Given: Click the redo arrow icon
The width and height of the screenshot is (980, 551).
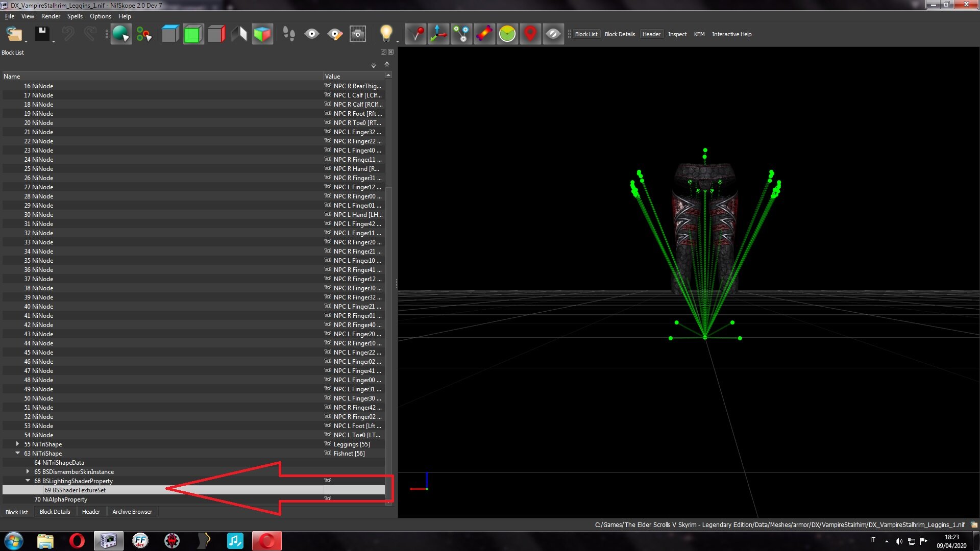Looking at the screenshot, I should tap(90, 34).
